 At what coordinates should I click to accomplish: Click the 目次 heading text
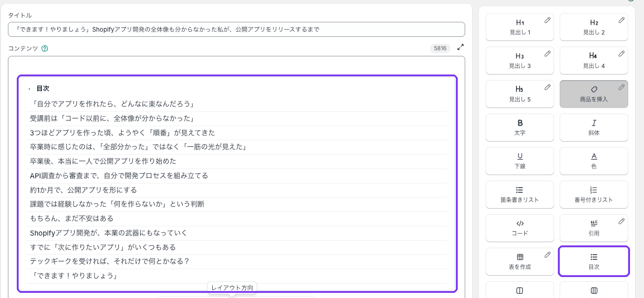click(43, 88)
